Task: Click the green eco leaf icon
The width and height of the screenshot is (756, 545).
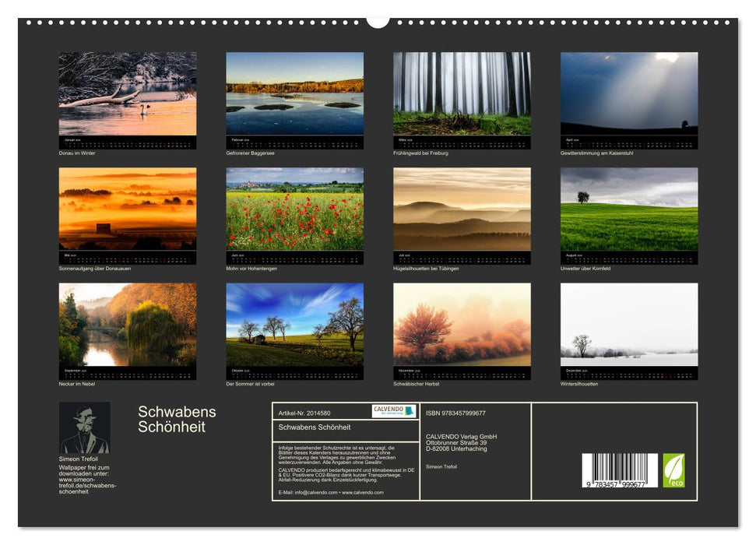Action: click(x=673, y=470)
